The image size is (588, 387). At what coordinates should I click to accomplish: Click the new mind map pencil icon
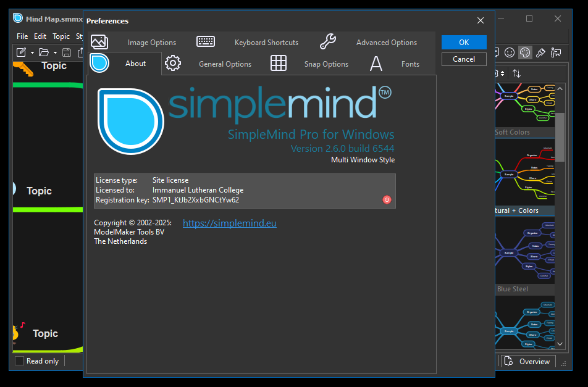(x=21, y=52)
